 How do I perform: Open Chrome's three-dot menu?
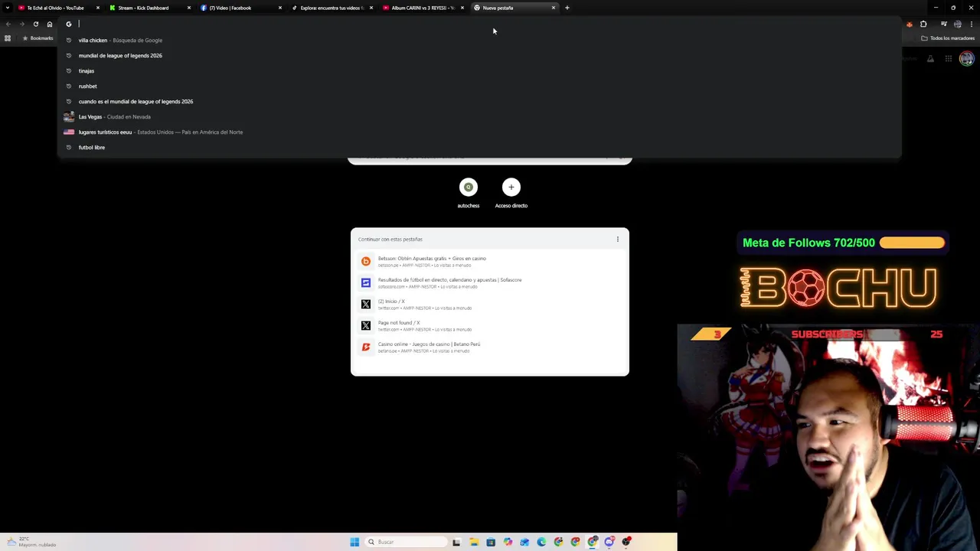tap(972, 24)
